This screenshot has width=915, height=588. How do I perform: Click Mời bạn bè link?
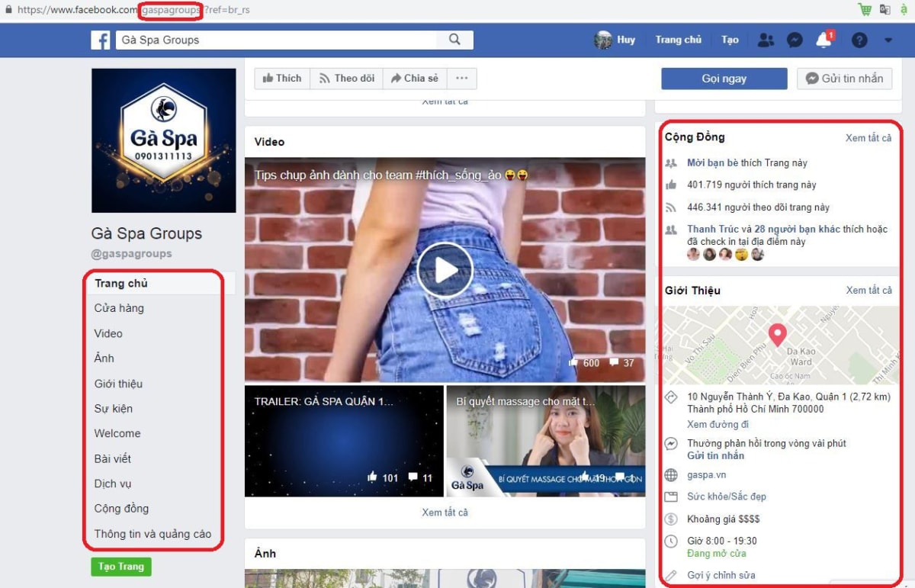tap(713, 162)
